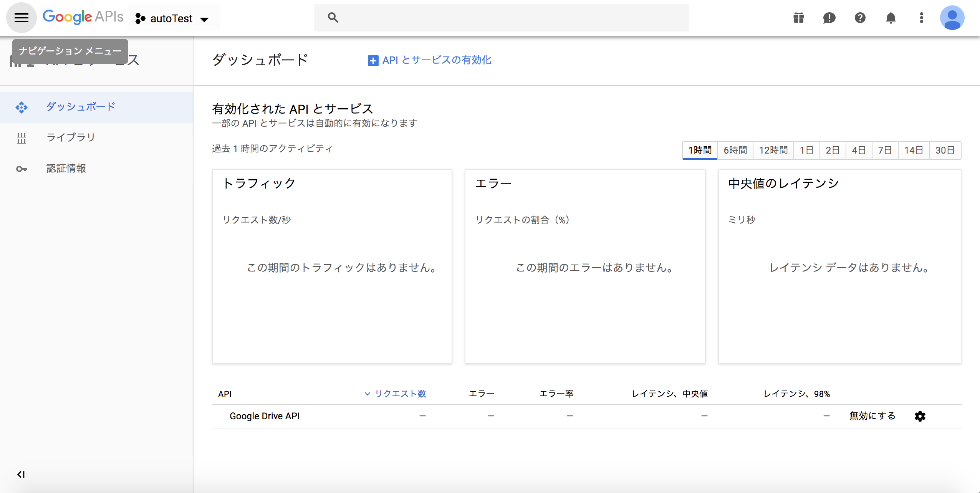The image size is (980, 493).
Task: Select the 1日 time range
Action: click(806, 150)
